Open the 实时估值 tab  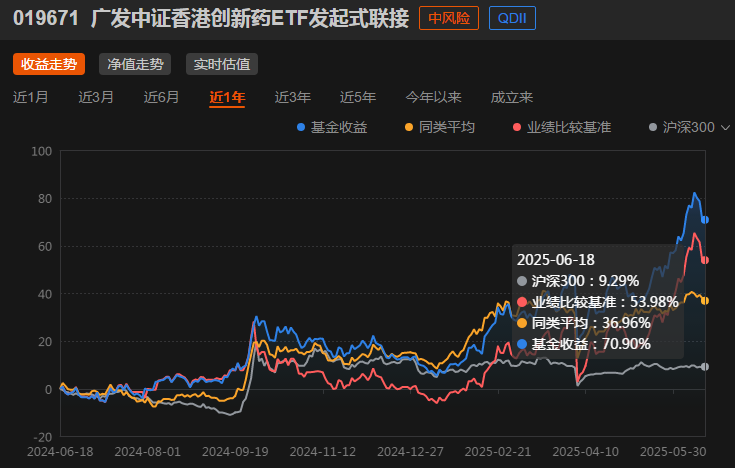(x=222, y=64)
